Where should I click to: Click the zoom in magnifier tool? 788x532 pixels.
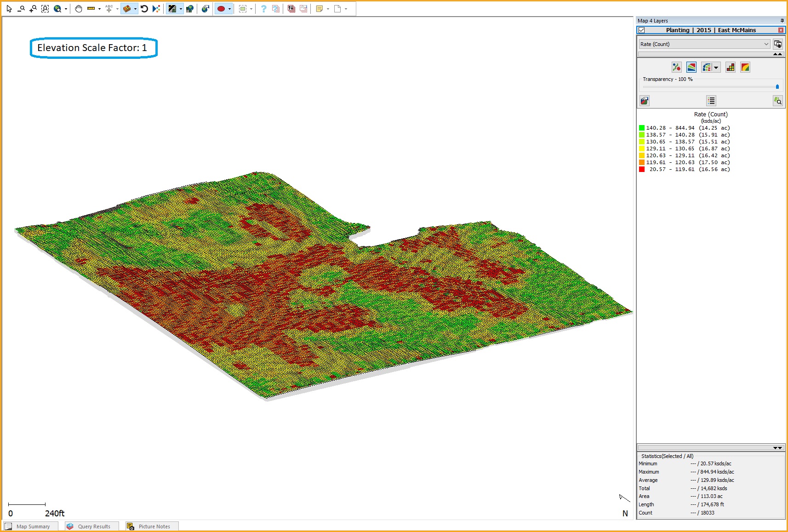click(x=33, y=9)
